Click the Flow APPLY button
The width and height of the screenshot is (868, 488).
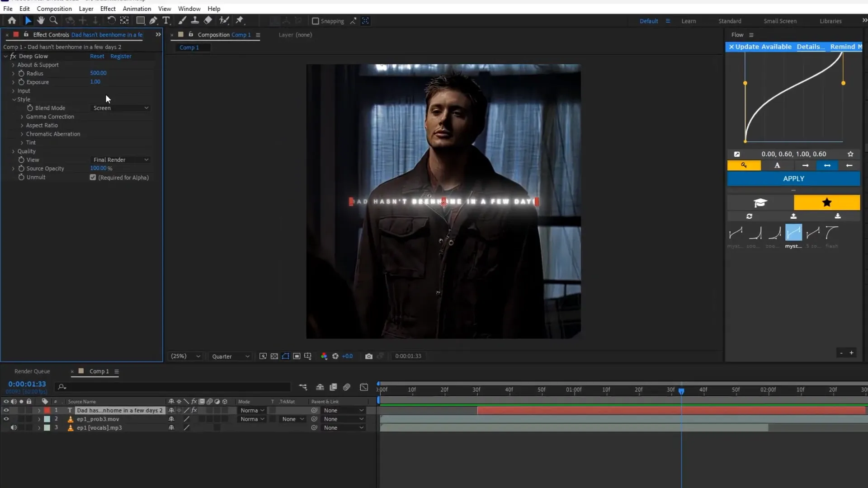793,178
